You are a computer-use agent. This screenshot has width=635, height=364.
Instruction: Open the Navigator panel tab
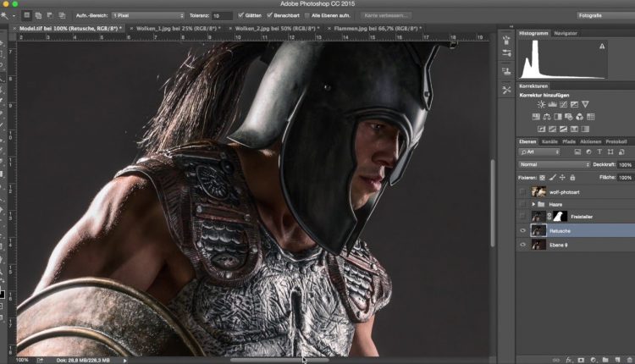tap(566, 34)
